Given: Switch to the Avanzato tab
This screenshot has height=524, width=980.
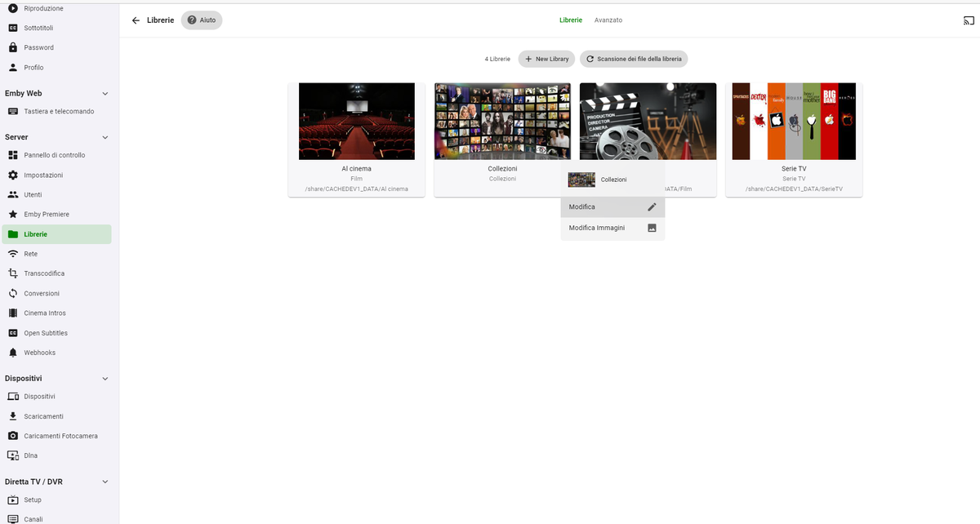Looking at the screenshot, I should tap(608, 20).
